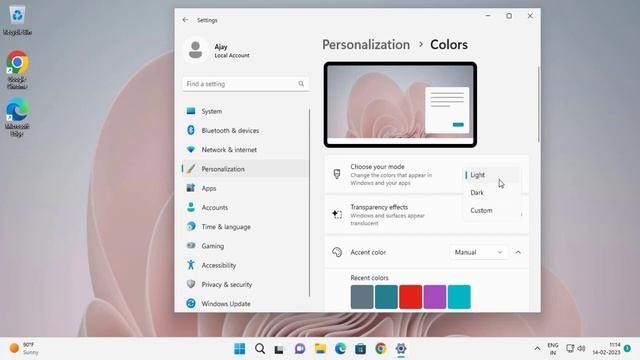Screen dimensions: 640x360
Task: Open Bluetooth & devices settings
Action: tap(245, 130)
